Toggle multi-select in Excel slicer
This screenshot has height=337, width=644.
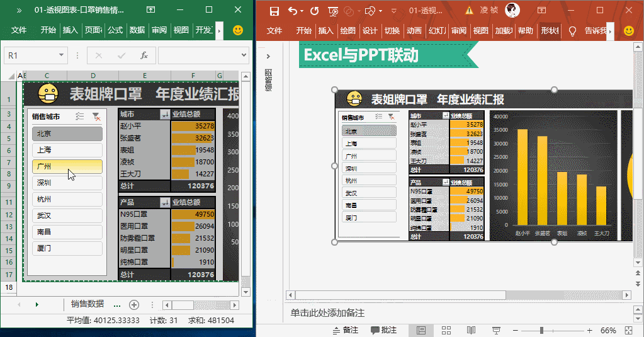point(80,117)
